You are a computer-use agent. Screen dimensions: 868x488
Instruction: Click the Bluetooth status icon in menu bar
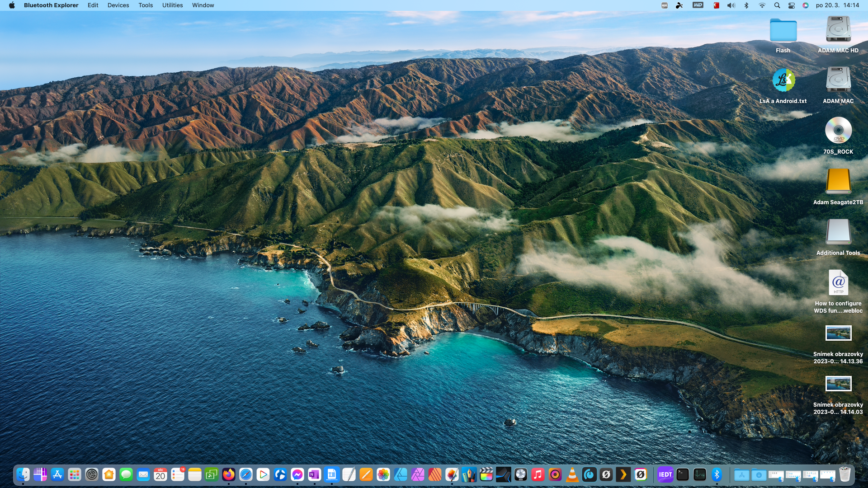click(746, 5)
